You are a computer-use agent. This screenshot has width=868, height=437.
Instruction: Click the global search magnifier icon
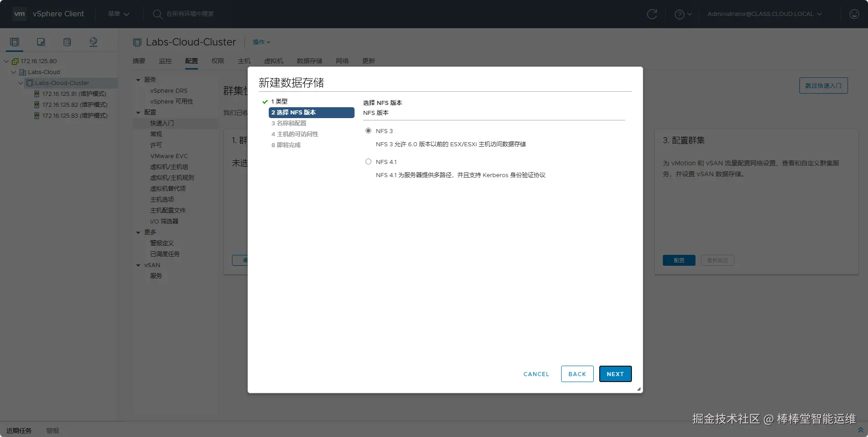tap(158, 14)
